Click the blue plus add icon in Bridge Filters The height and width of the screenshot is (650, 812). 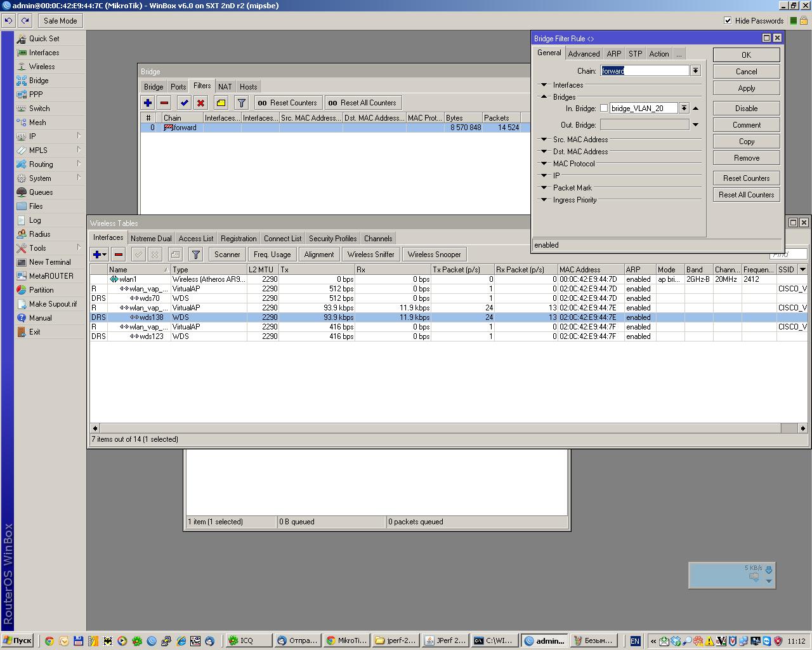click(148, 103)
